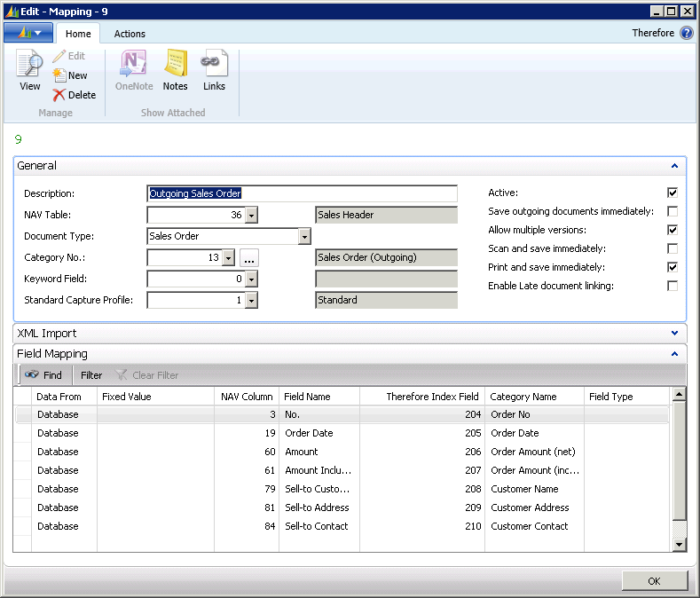The width and height of the screenshot is (700, 598).
Task: Click the View icon in Manage group
Action: coord(29,65)
